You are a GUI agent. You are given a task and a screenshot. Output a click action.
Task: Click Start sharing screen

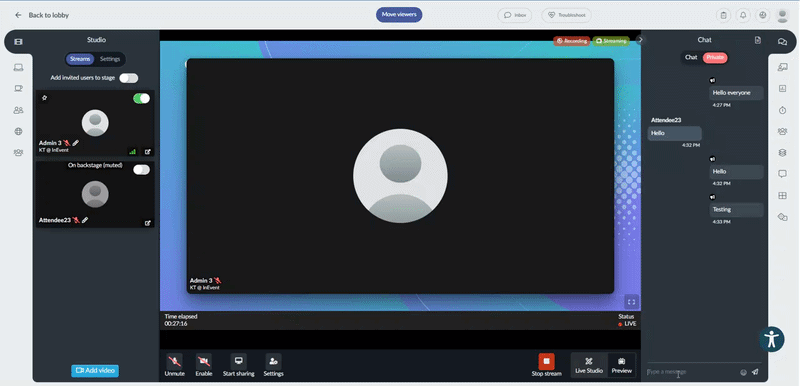(x=238, y=366)
